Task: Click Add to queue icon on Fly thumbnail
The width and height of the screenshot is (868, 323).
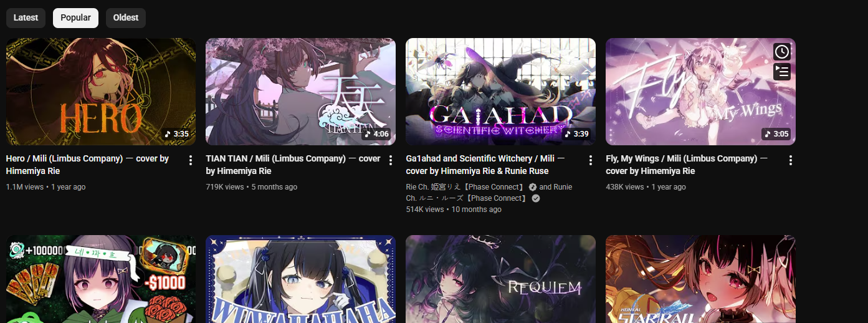Action: tap(782, 72)
